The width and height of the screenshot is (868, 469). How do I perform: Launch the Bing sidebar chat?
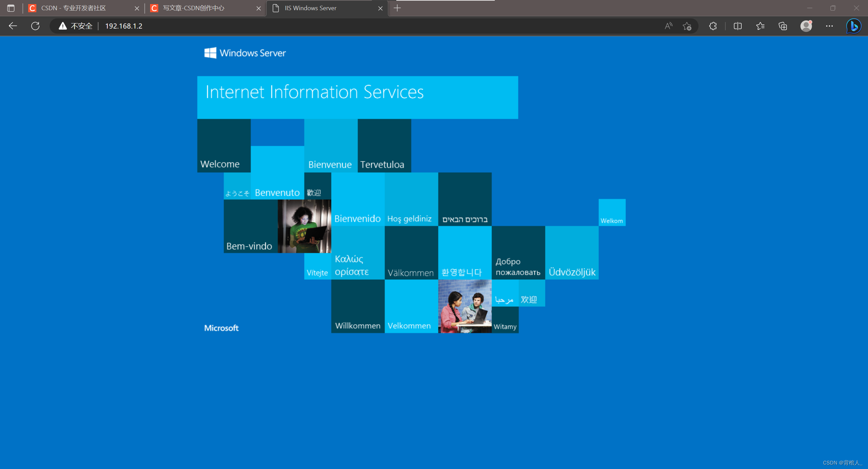(x=853, y=26)
